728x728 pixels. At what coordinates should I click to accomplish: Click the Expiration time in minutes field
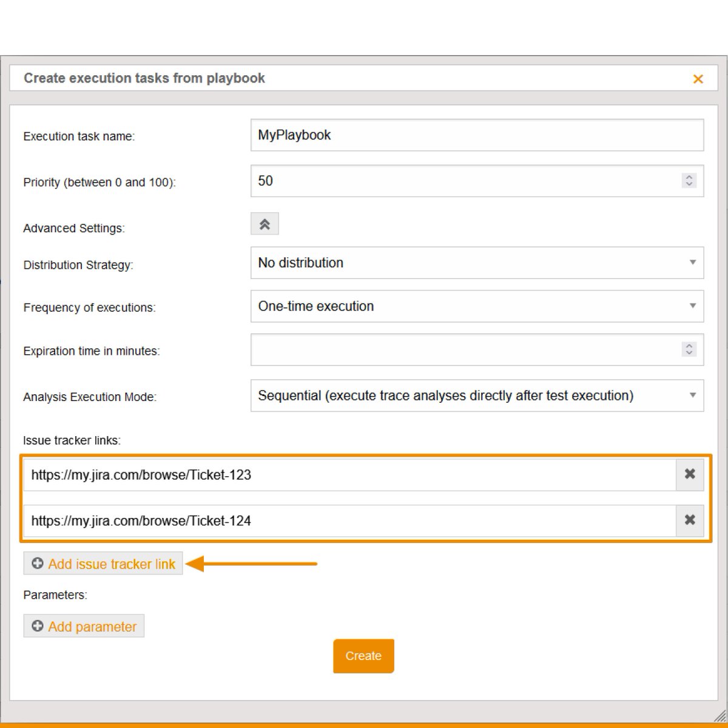[477, 349]
